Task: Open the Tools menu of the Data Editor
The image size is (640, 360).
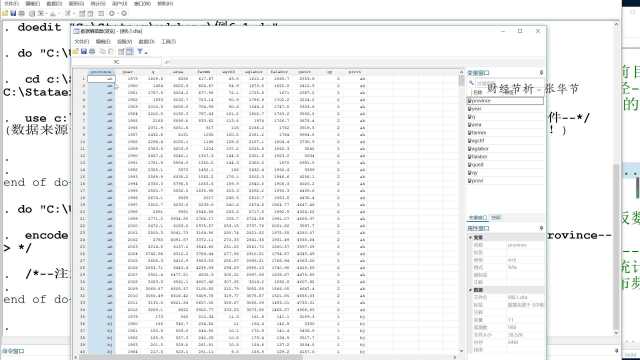Action: tap(169, 42)
